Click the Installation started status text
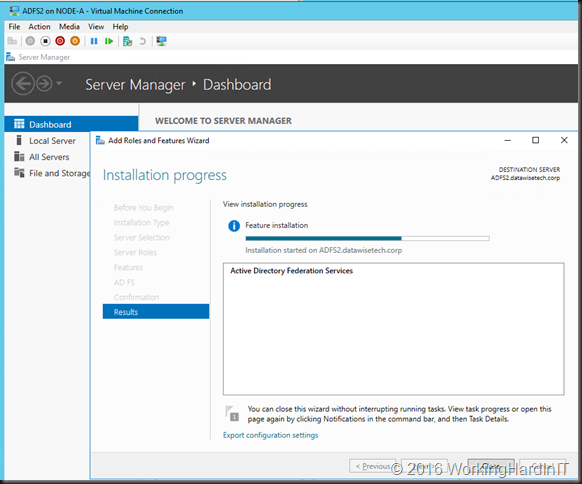 tap(323, 250)
